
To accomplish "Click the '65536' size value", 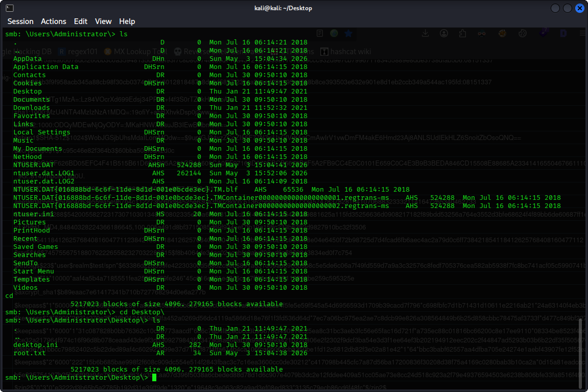I will coord(293,190).
